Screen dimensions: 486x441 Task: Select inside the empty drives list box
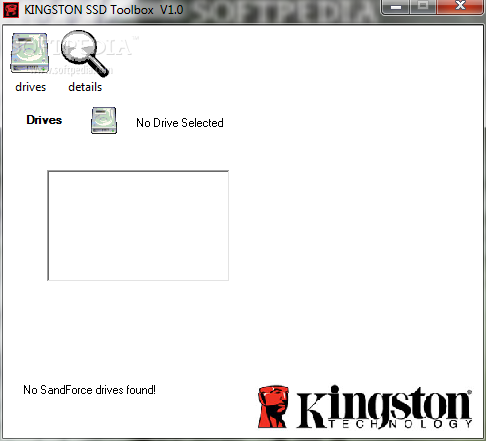click(x=138, y=225)
